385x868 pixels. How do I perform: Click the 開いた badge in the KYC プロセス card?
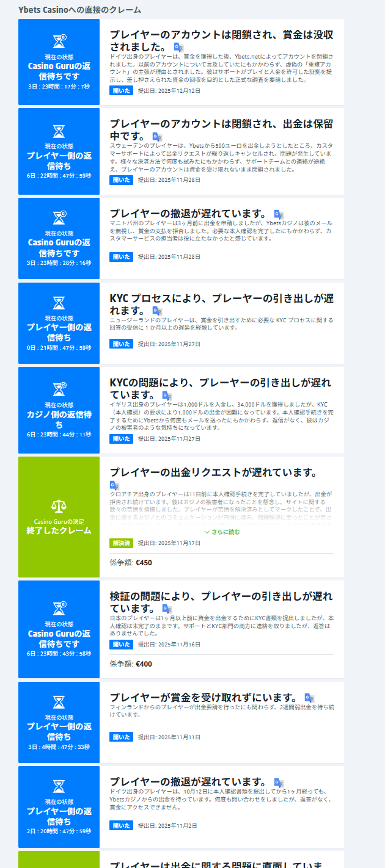121,344
